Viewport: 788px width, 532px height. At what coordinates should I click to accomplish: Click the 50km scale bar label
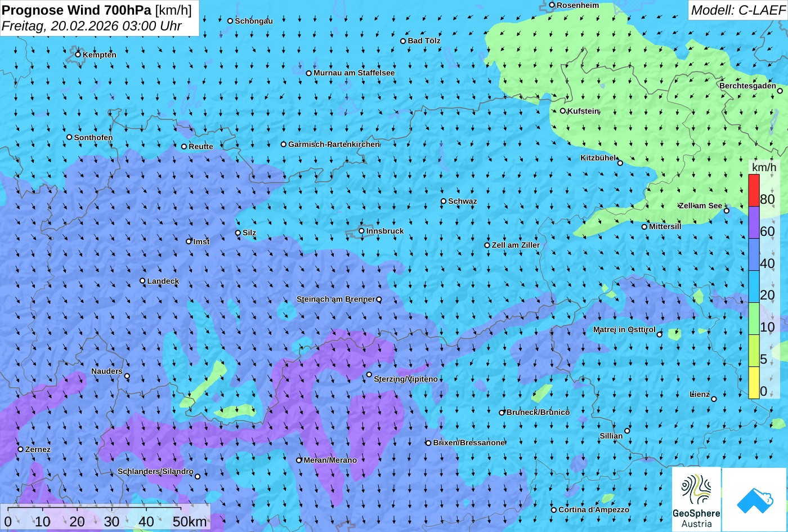(190, 521)
